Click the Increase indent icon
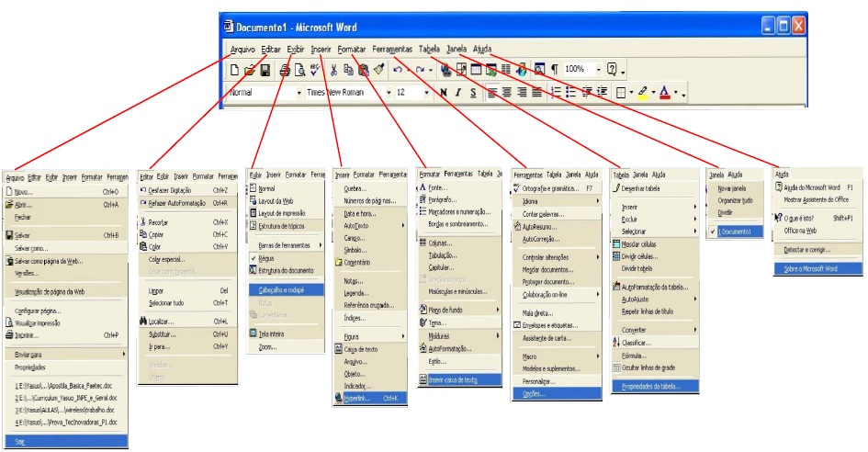The width and height of the screenshot is (868, 452). [x=602, y=93]
